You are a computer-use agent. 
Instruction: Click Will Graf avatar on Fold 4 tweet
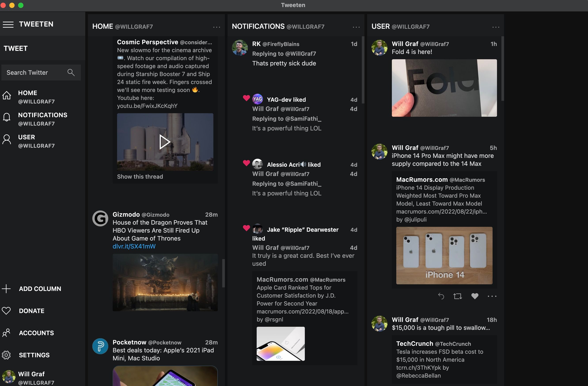pyautogui.click(x=379, y=48)
